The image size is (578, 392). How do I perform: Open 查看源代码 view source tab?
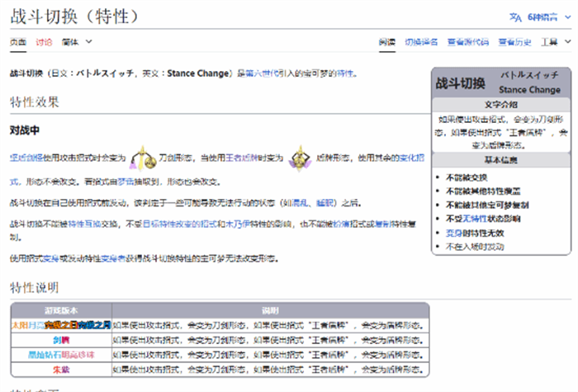point(467,42)
